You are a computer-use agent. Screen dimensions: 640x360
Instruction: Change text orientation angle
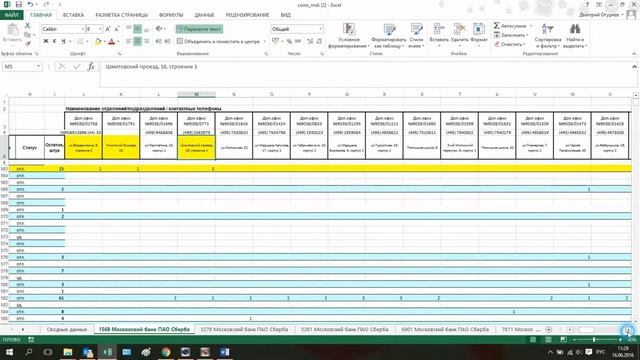click(160, 29)
